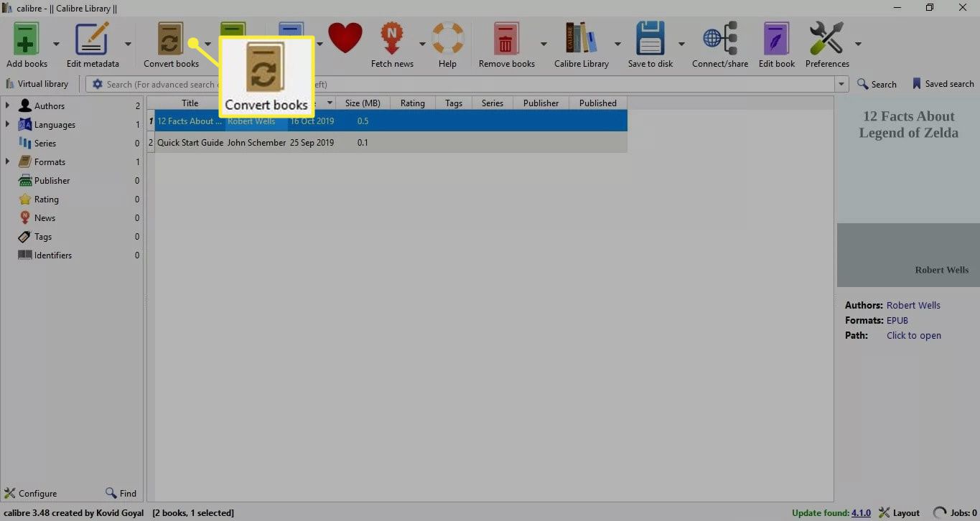Select the Publisher category in tag browser

[52, 180]
